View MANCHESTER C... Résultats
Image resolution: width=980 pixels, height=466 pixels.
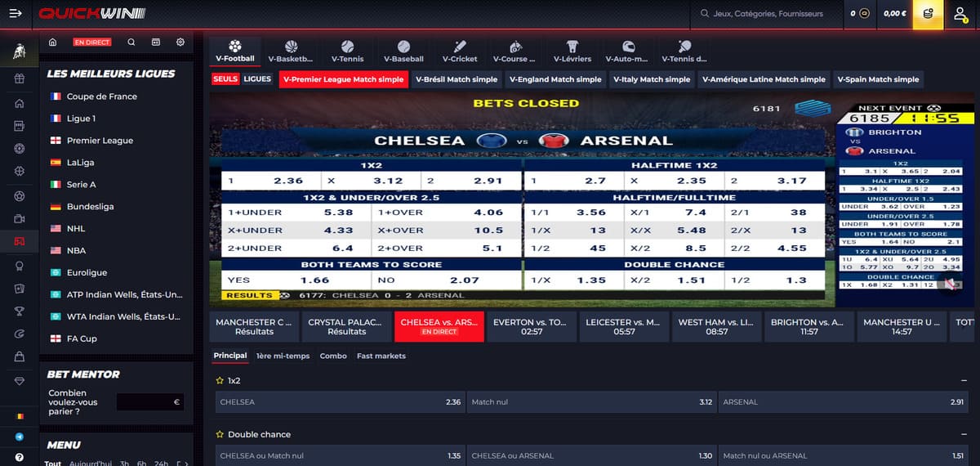click(x=254, y=326)
